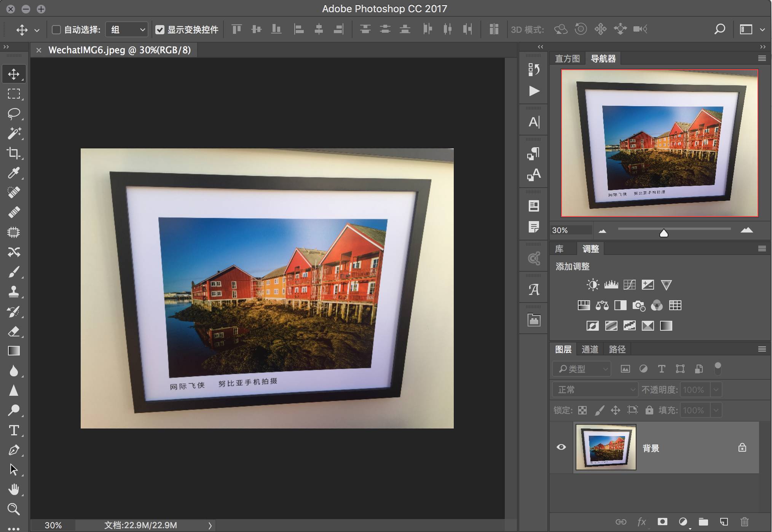Activate the Horizontal Type tool
The width and height of the screenshot is (772, 532).
tap(14, 430)
